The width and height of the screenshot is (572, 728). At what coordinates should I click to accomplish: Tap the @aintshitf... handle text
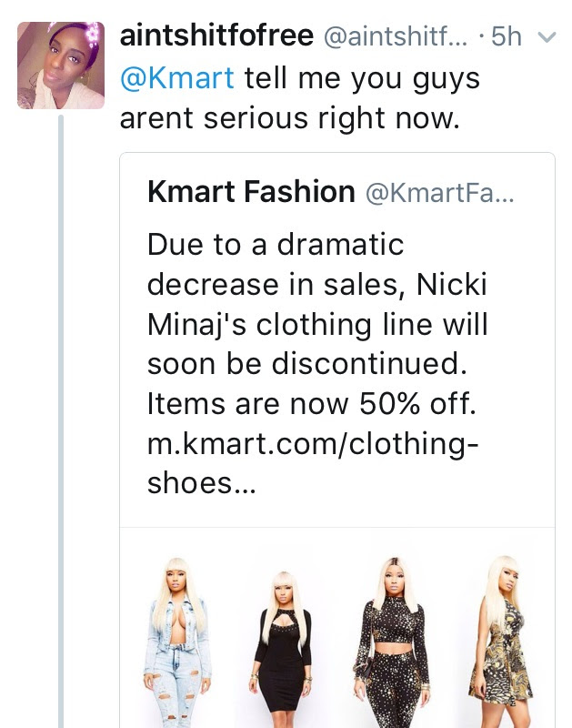point(396,37)
